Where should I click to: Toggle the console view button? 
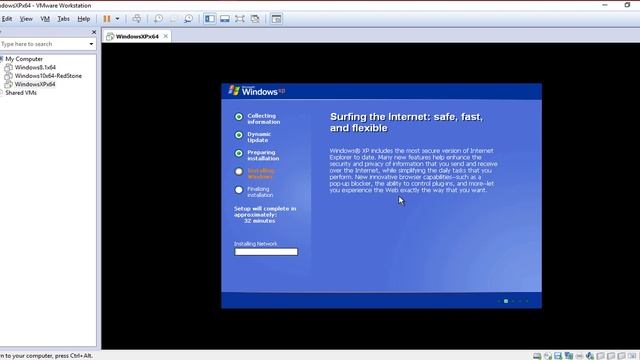276,19
